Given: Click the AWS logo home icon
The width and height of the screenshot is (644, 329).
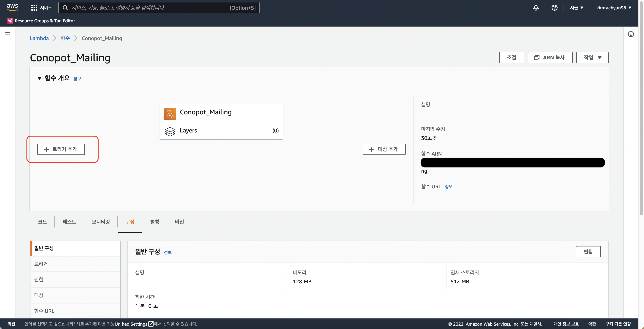Looking at the screenshot, I should [12, 7].
